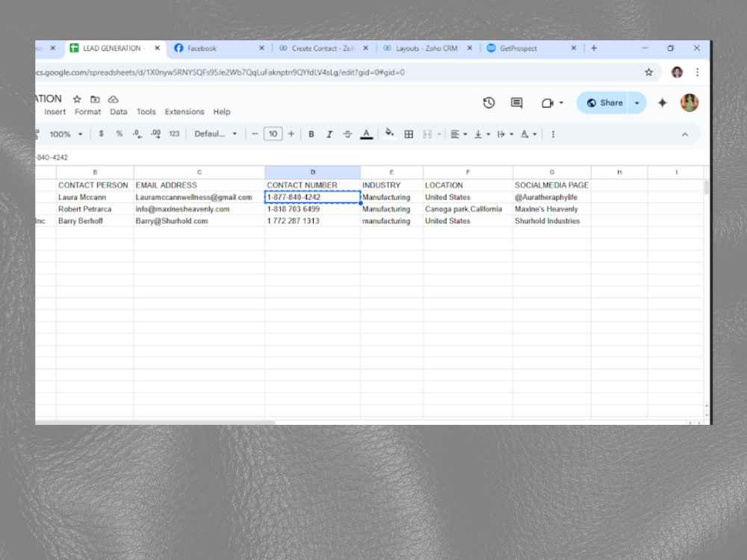Bookmark this page star icon
The image size is (747, 560).
[648, 72]
